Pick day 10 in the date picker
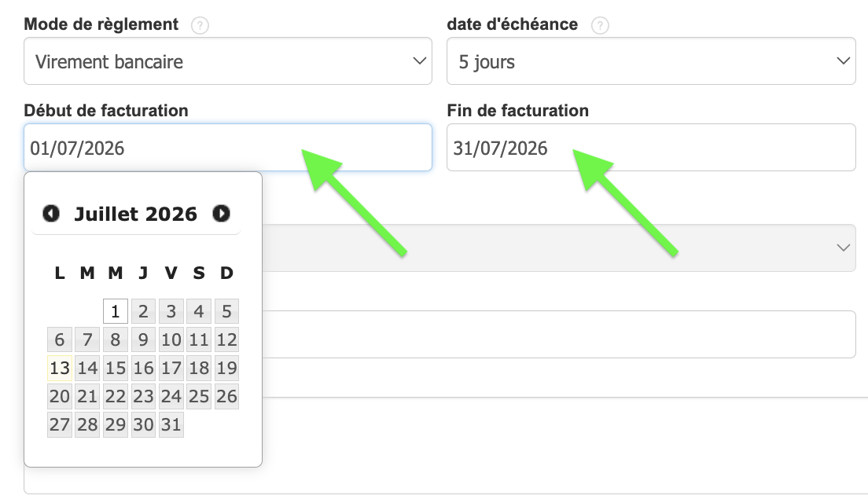The image size is (868, 499). 171,339
